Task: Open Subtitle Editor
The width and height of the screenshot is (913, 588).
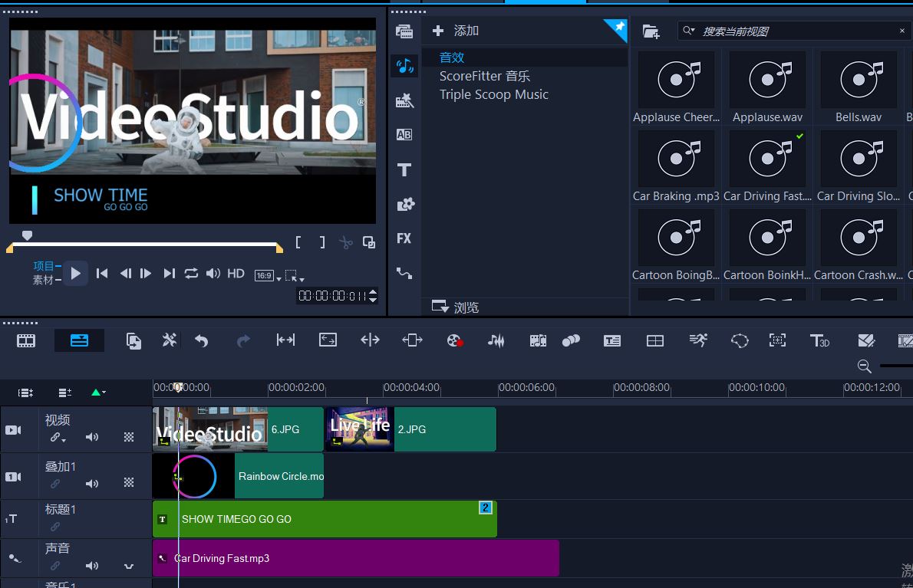Action: tap(612, 341)
